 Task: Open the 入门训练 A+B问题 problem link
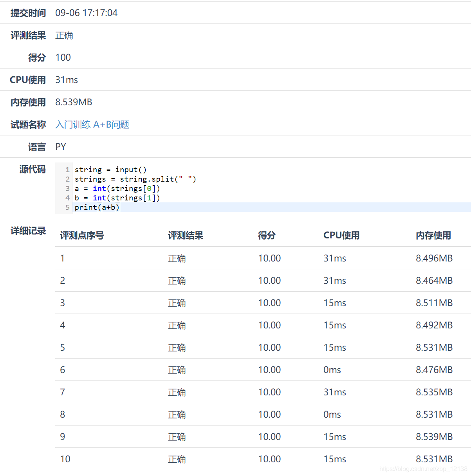[92, 124]
